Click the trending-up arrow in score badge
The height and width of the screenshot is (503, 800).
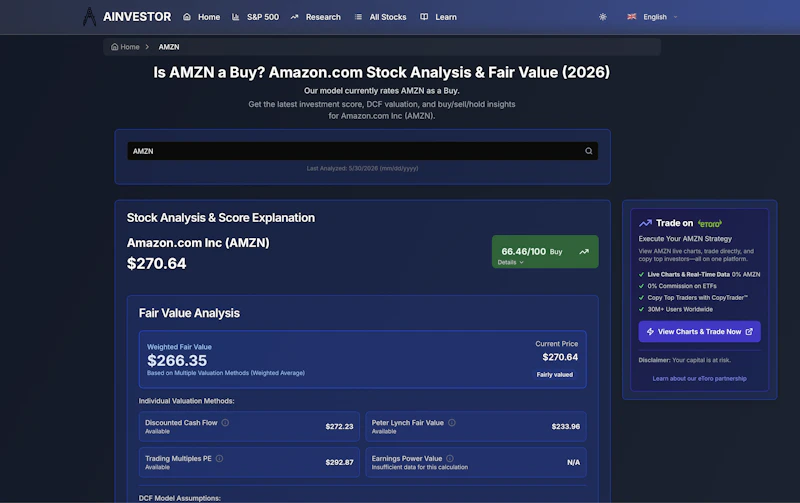point(584,252)
